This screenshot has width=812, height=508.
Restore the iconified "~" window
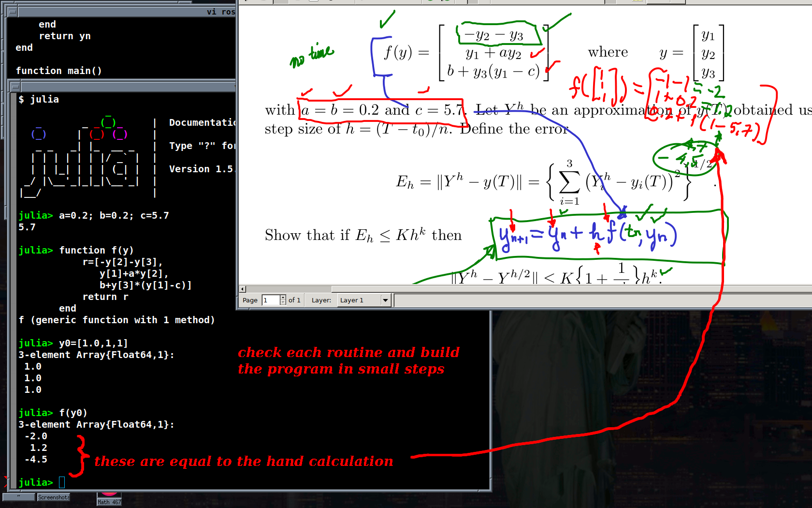(x=19, y=497)
